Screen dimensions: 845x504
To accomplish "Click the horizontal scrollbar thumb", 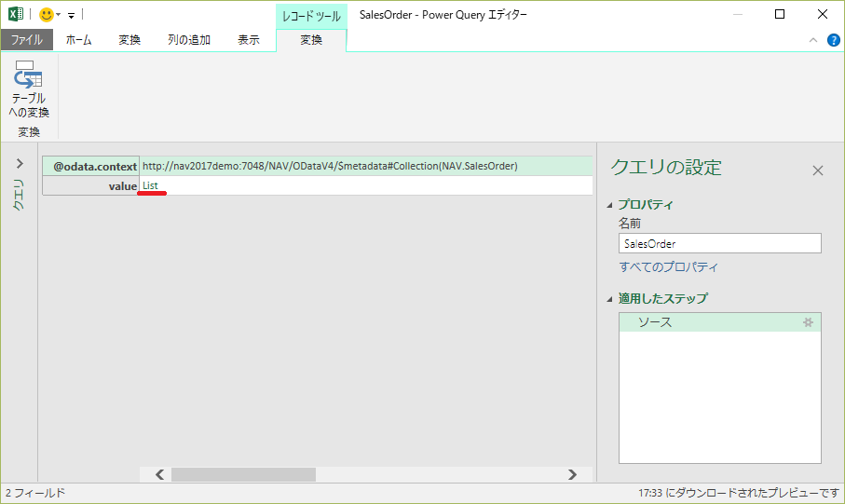I will pos(243,474).
